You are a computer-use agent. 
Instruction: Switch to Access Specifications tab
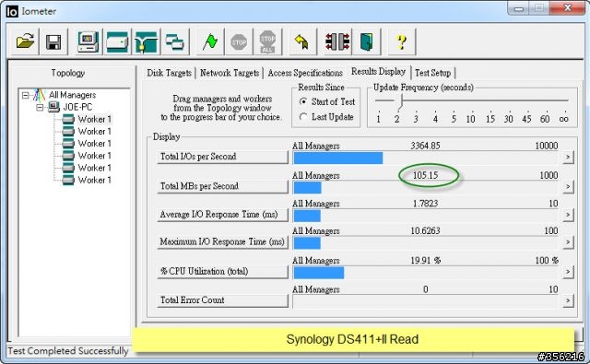(305, 73)
